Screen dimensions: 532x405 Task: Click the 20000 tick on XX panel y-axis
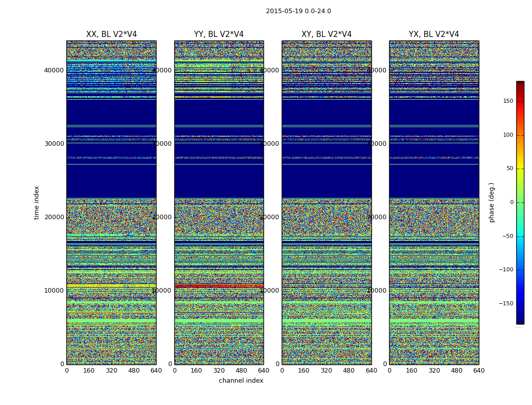click(x=54, y=217)
